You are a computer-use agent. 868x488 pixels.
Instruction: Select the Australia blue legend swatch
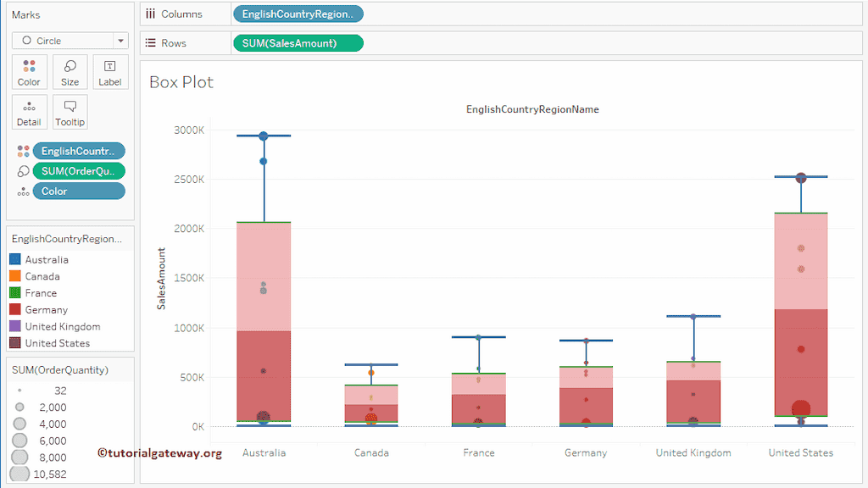coord(14,260)
